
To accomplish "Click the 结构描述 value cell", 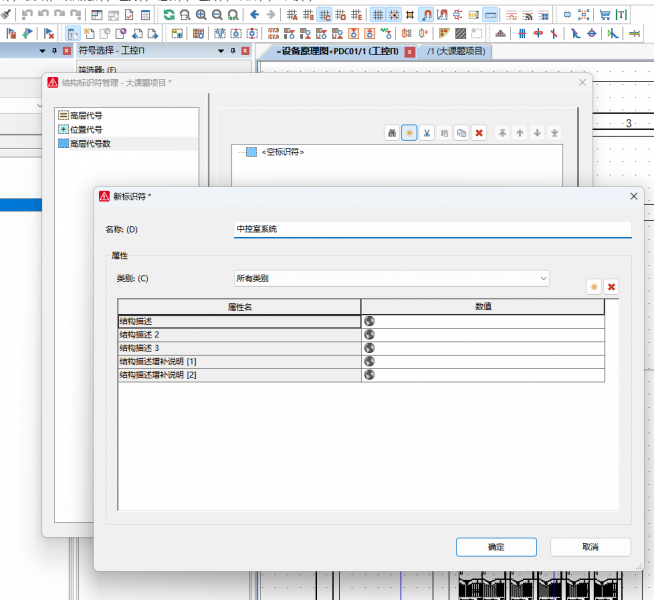I will [x=483, y=321].
